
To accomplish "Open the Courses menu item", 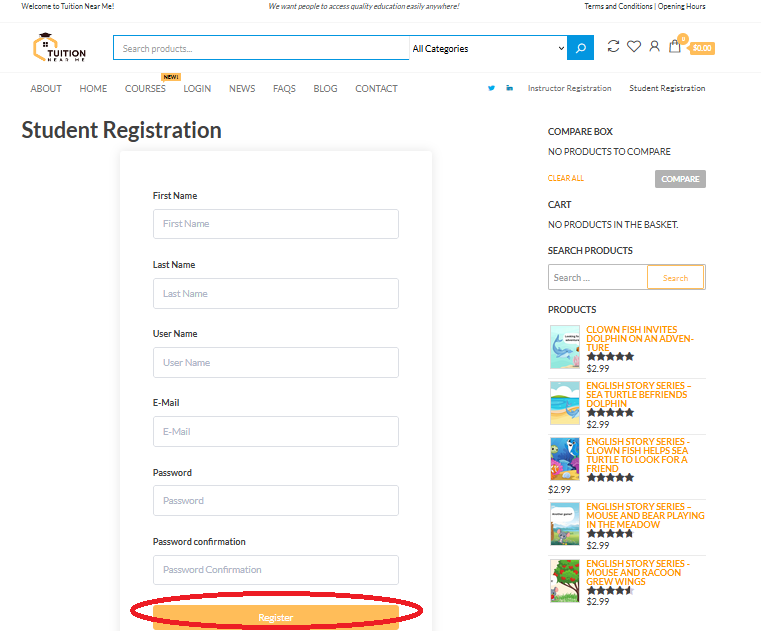I will point(145,89).
